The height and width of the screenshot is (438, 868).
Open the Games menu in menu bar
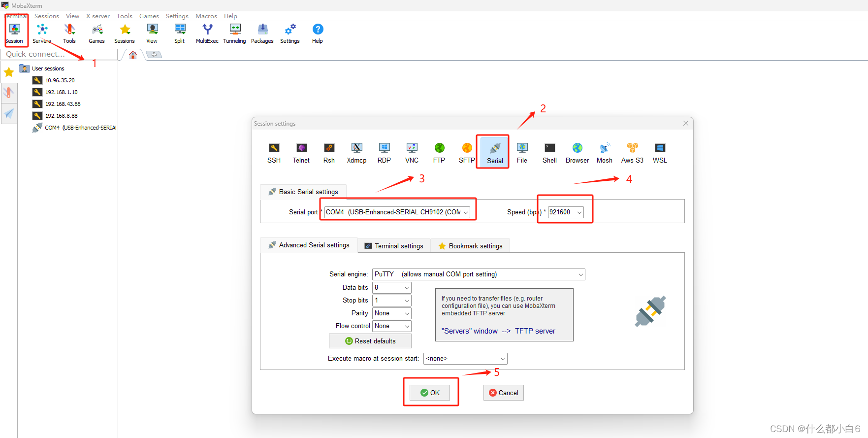click(149, 16)
